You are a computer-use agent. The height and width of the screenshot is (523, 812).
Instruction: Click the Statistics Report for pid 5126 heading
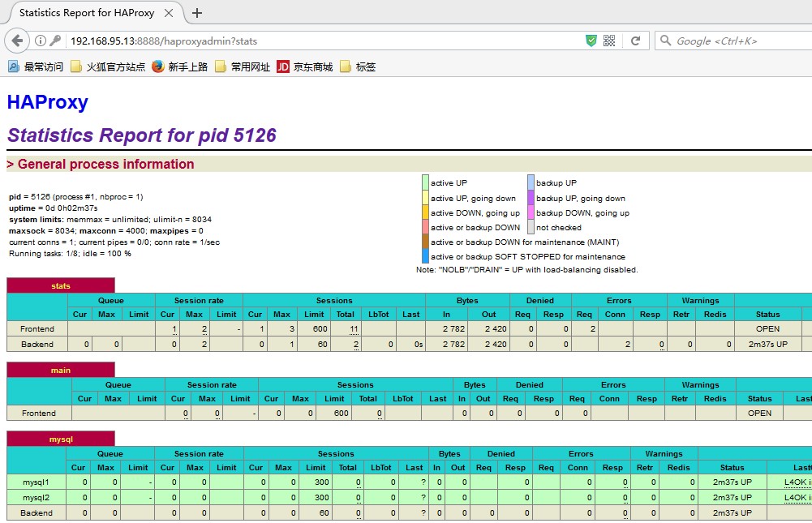click(142, 135)
